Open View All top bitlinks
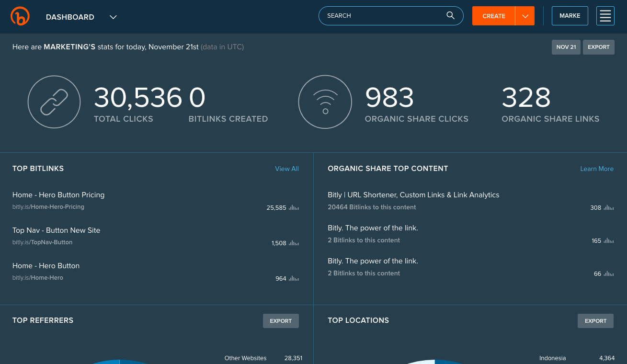627x364 pixels. [x=287, y=169]
